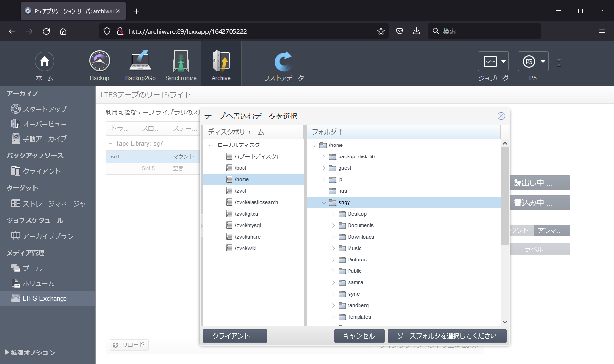Sort by the フォルダ column header
Screen dimensions: 614x364
click(x=404, y=132)
